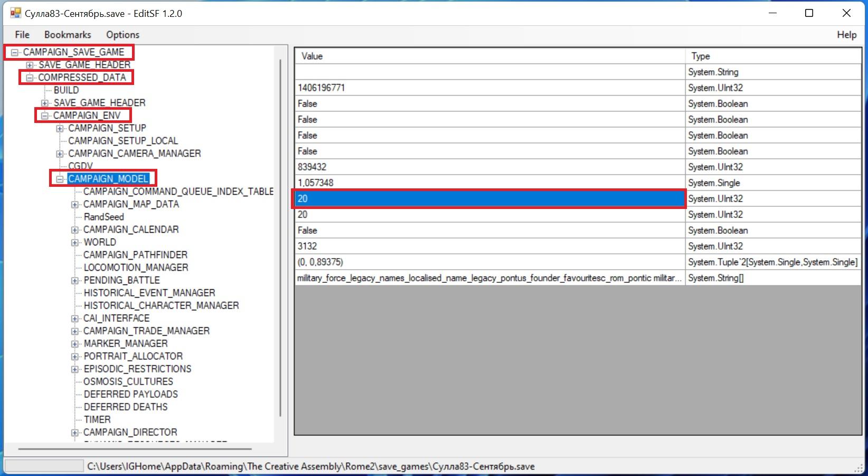Expand the WORLD tree node
Image resolution: width=868 pixels, height=476 pixels.
pos(75,243)
